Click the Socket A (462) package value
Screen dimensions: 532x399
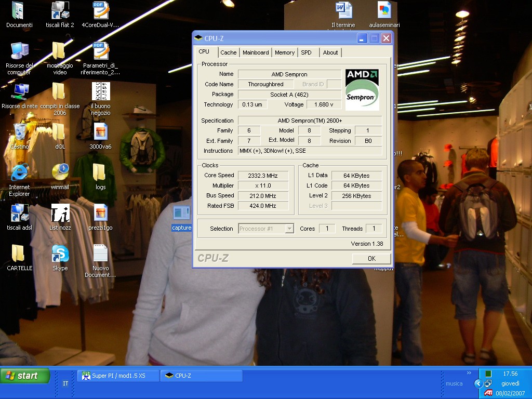tap(289, 95)
